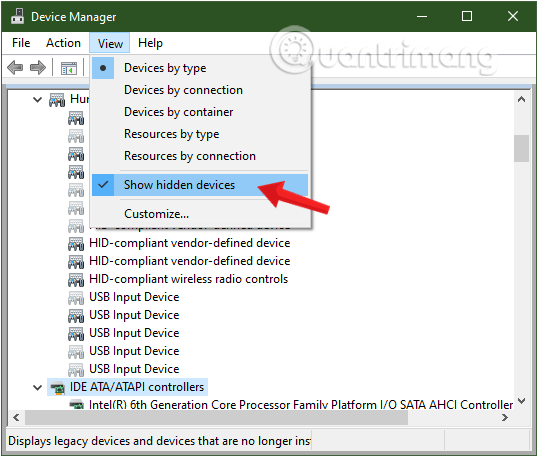Image resolution: width=538 pixels, height=457 pixels.
Task: Select the IDE ATA/ATAPI controllers category icon
Action: [x=58, y=387]
